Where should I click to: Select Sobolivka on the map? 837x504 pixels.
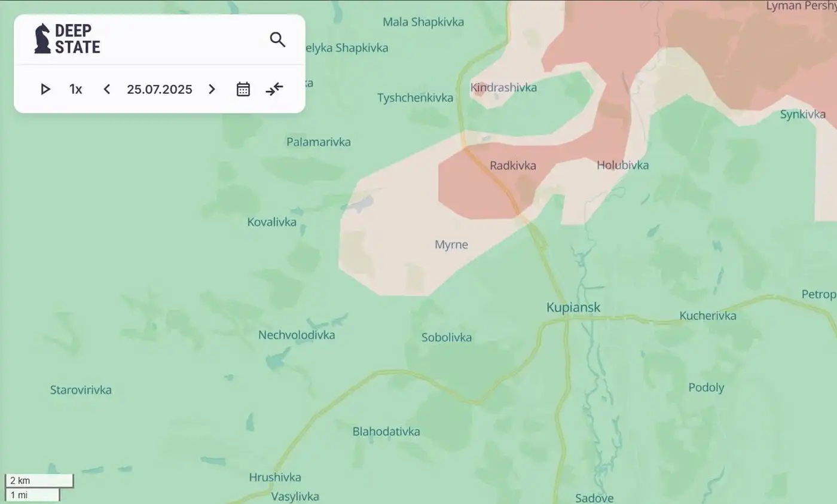point(447,337)
